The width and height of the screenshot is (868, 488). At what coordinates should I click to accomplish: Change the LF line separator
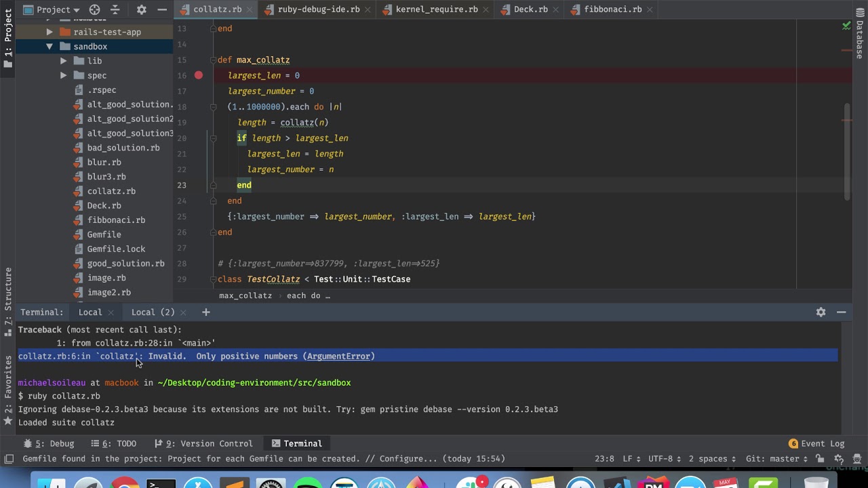click(631, 459)
